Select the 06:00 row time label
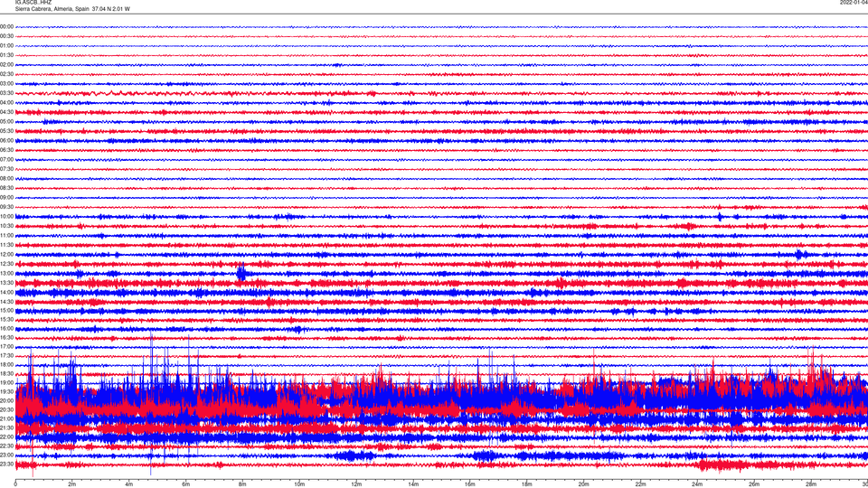This screenshot has height=488, width=868. pos(6,141)
